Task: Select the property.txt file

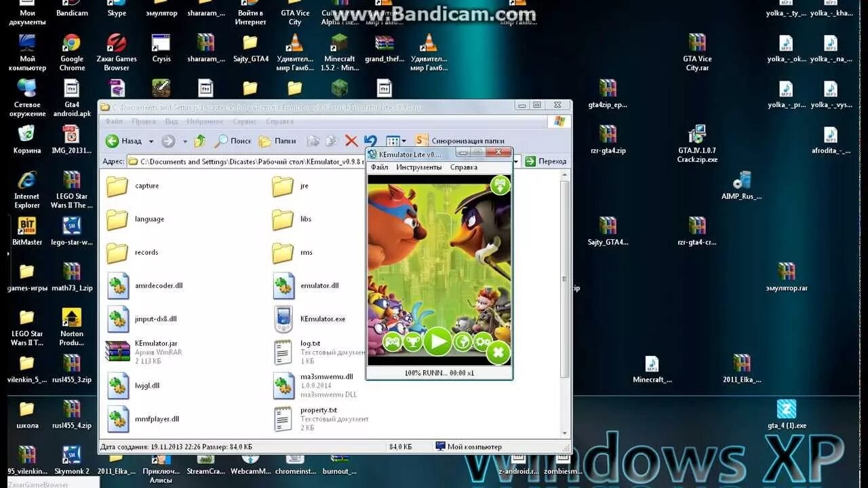Action: (x=321, y=419)
